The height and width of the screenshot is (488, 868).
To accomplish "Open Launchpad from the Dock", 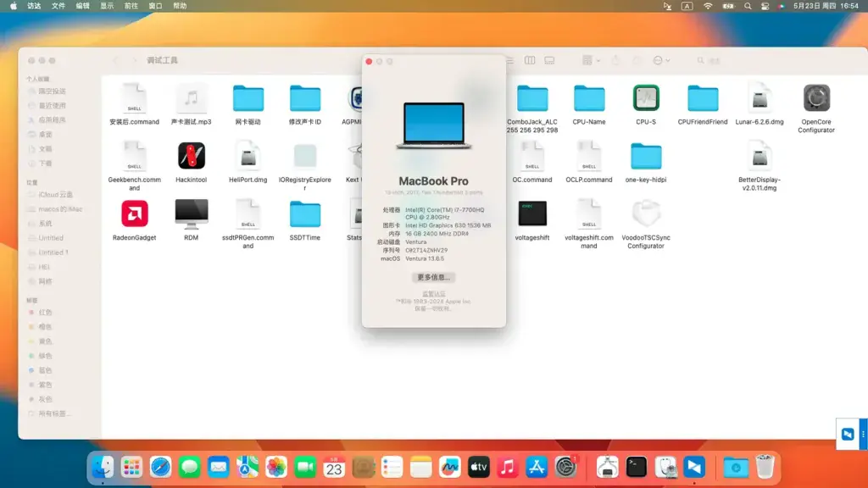I will [131, 468].
